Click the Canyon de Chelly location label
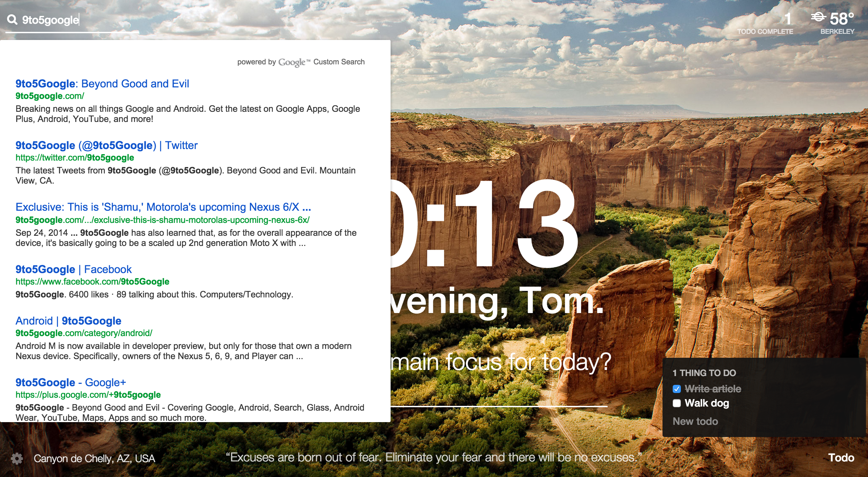The width and height of the screenshot is (868, 477). point(94,458)
